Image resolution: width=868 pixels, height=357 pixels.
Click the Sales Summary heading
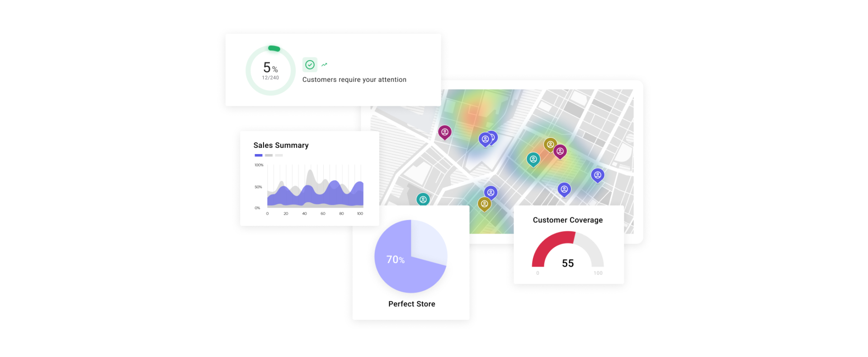(x=281, y=145)
